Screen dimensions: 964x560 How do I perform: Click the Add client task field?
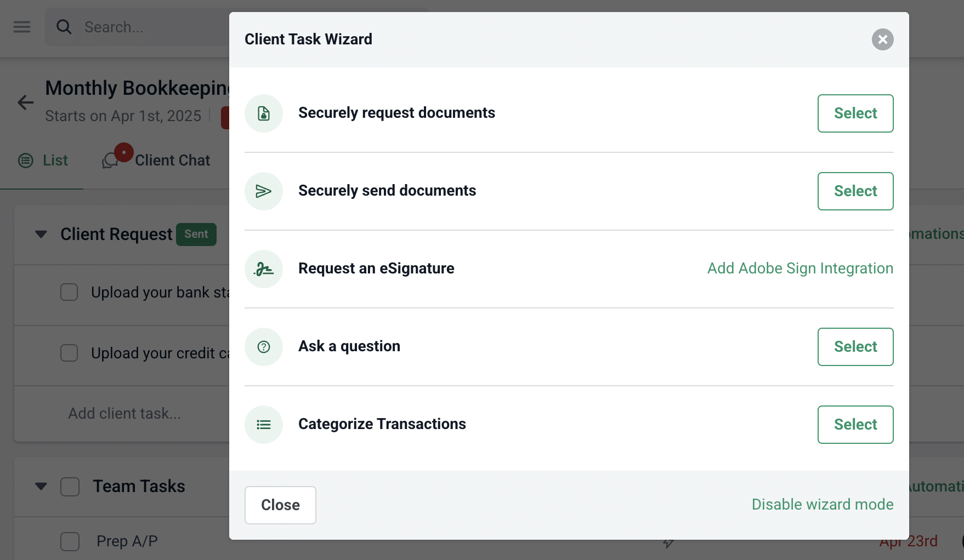124,413
